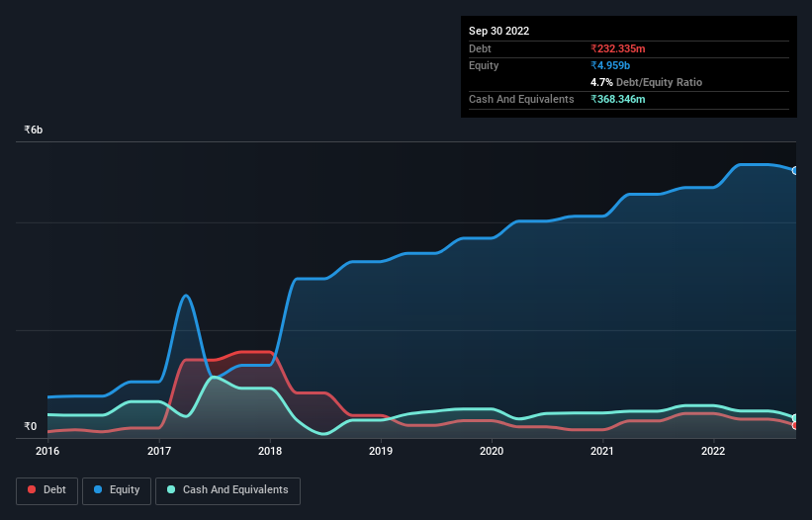Toggle the Debt series legend button

(46, 490)
